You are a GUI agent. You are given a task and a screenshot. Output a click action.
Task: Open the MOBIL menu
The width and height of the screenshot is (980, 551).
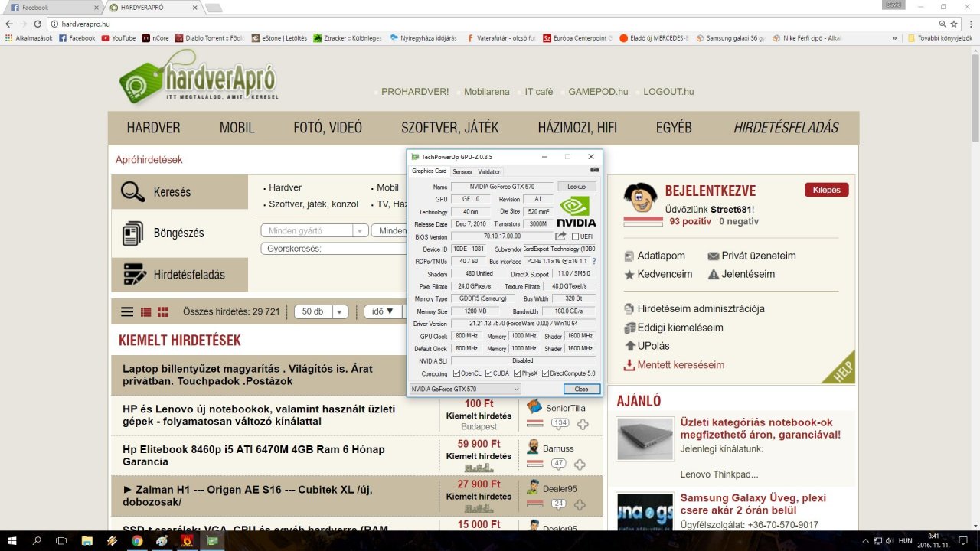point(237,128)
